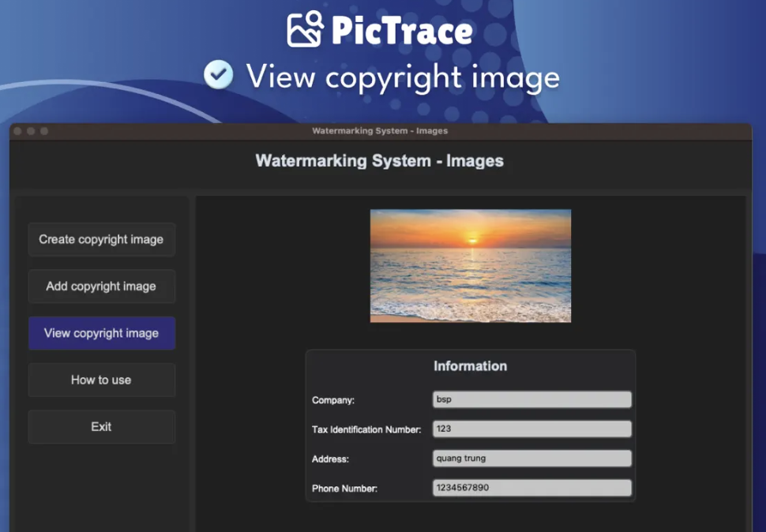The width and height of the screenshot is (766, 532).
Task: Close the Watermarking System window
Action: 17,131
